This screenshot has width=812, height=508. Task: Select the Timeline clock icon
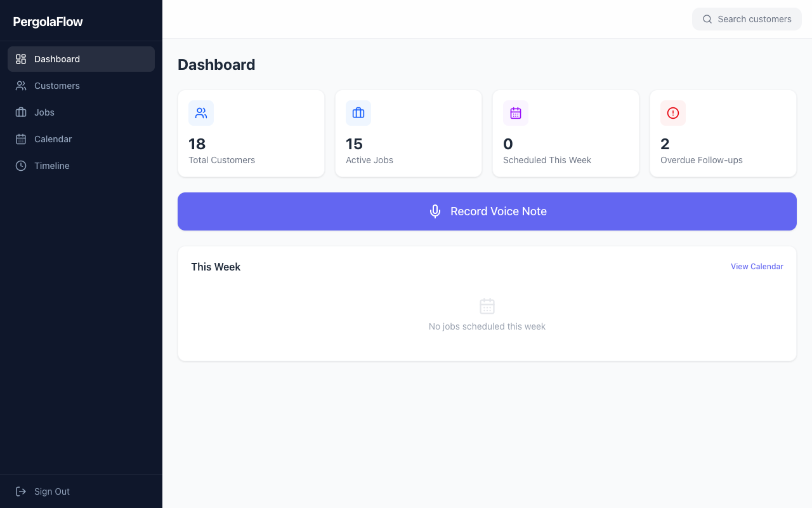click(20, 165)
